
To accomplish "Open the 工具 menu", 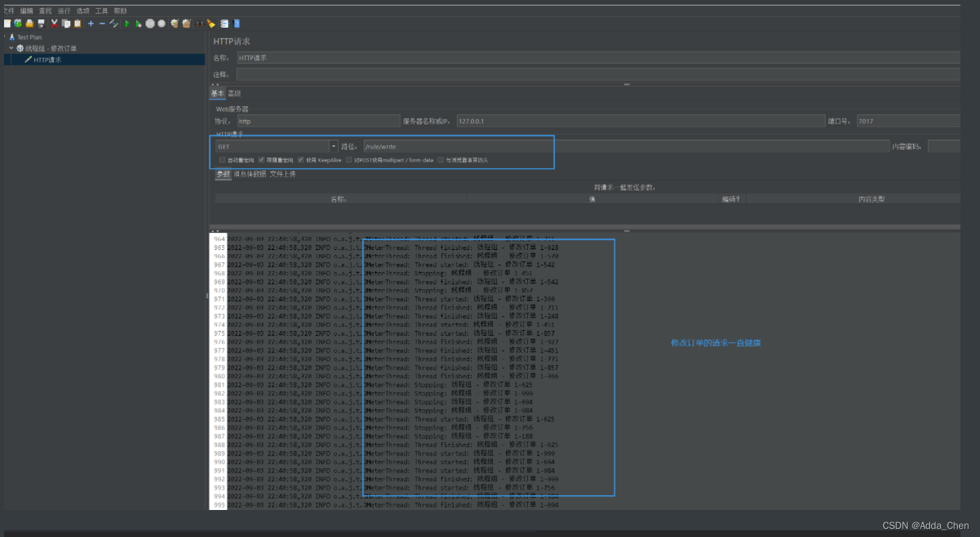I will pos(101,11).
